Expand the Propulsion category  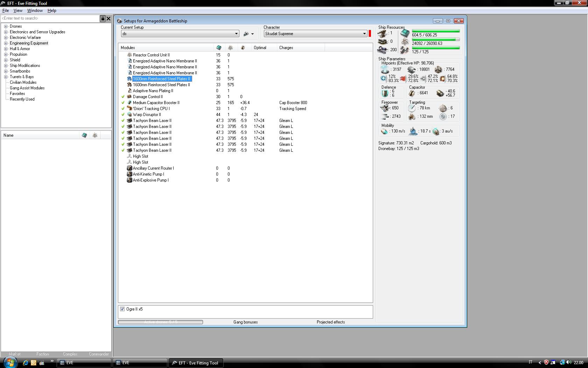tap(6, 54)
